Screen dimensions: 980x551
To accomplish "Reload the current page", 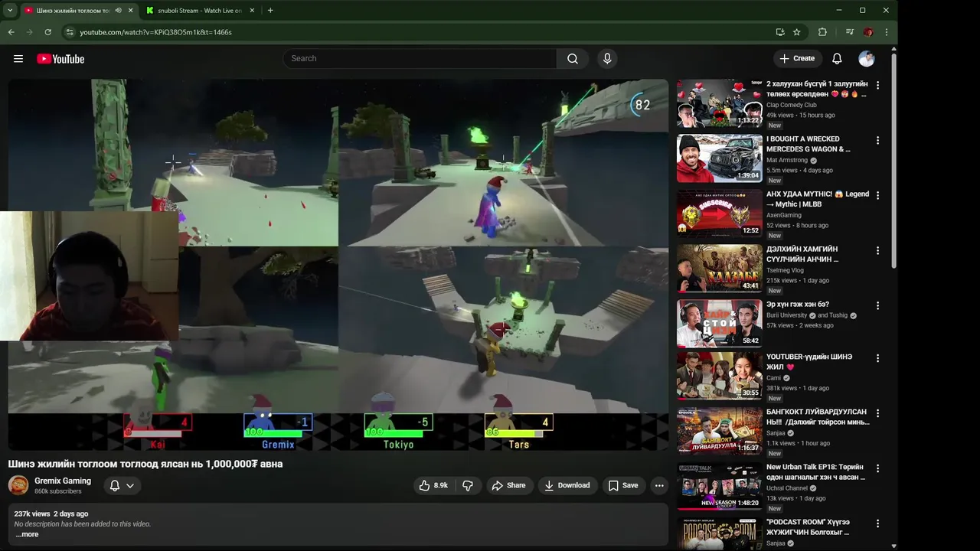I will pos(47,32).
